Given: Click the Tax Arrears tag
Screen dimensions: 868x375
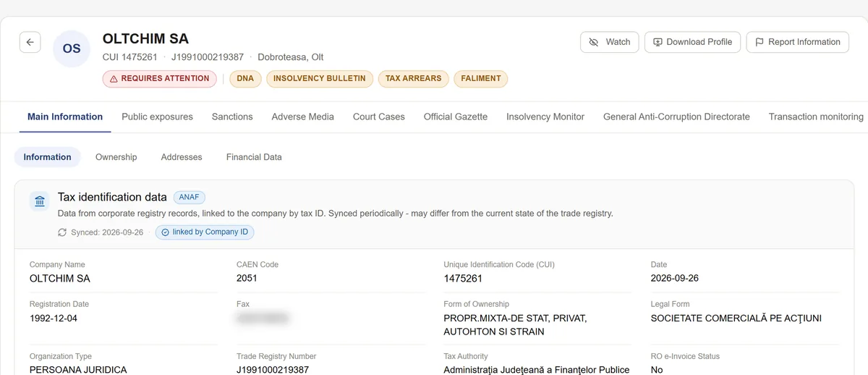Looking at the screenshot, I should [x=413, y=78].
